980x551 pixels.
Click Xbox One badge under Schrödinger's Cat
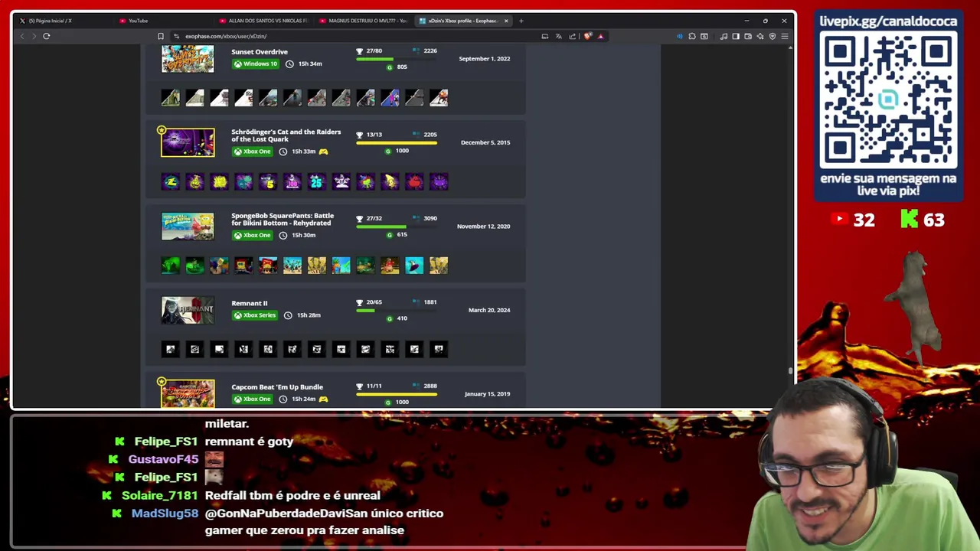tap(253, 152)
